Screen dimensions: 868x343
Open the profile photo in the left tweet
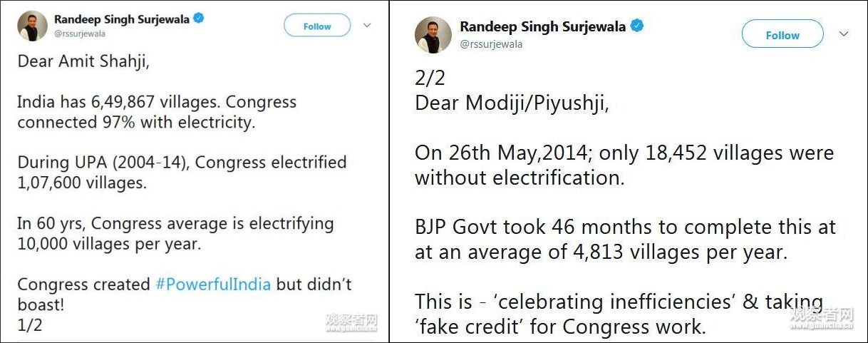[32, 26]
